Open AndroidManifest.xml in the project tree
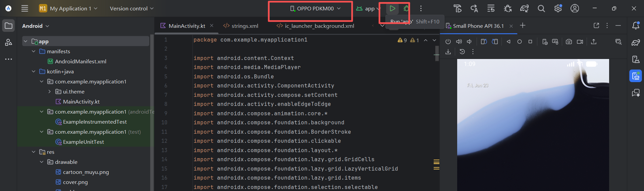Screen dimensions: 644x191 click(80, 61)
